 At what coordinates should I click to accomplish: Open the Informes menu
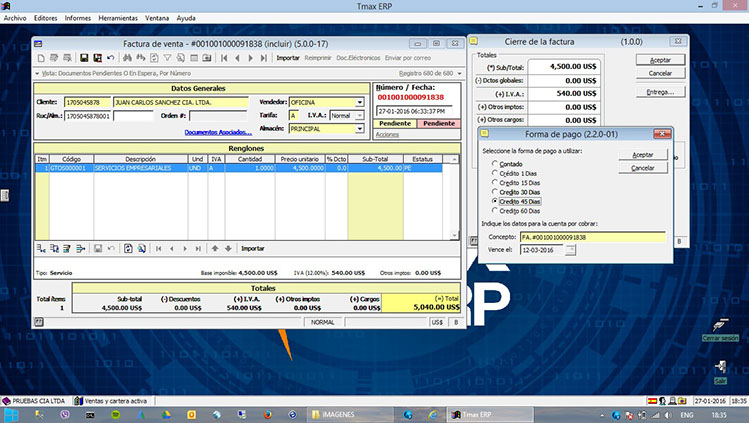click(x=77, y=18)
